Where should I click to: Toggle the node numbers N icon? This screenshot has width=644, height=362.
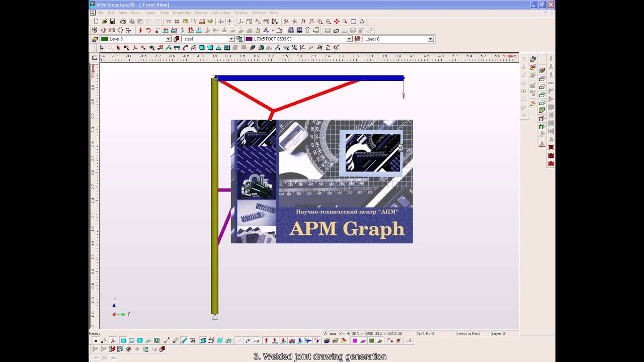pyautogui.click(x=104, y=340)
